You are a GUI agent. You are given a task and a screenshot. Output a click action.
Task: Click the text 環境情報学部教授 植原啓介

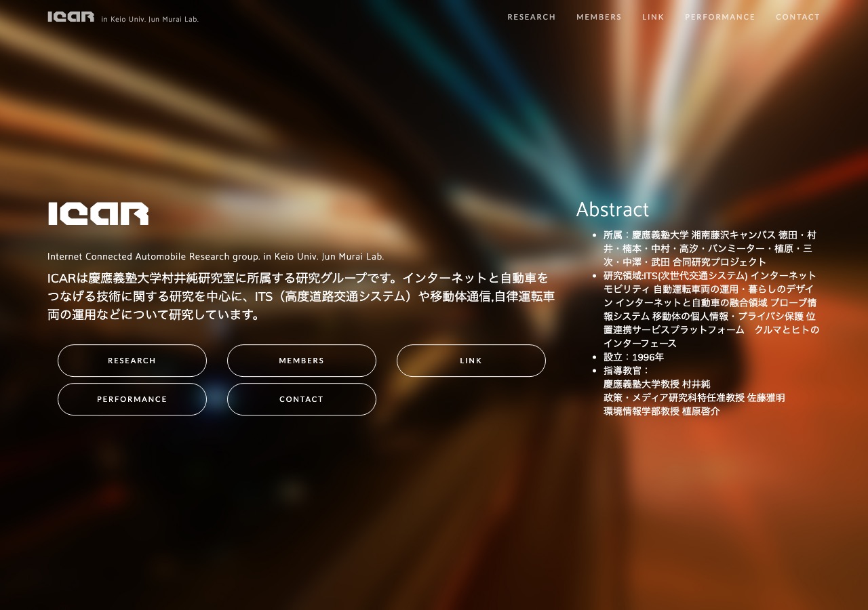pyautogui.click(x=662, y=411)
